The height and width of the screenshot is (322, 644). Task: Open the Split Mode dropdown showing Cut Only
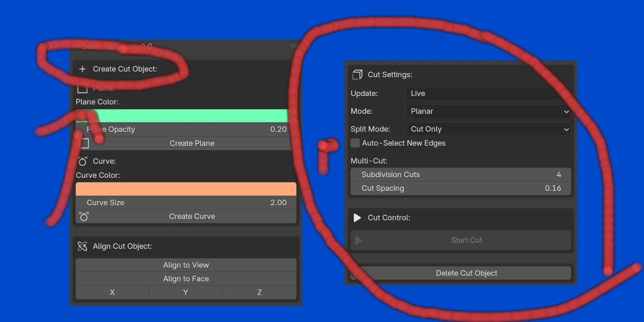click(488, 129)
